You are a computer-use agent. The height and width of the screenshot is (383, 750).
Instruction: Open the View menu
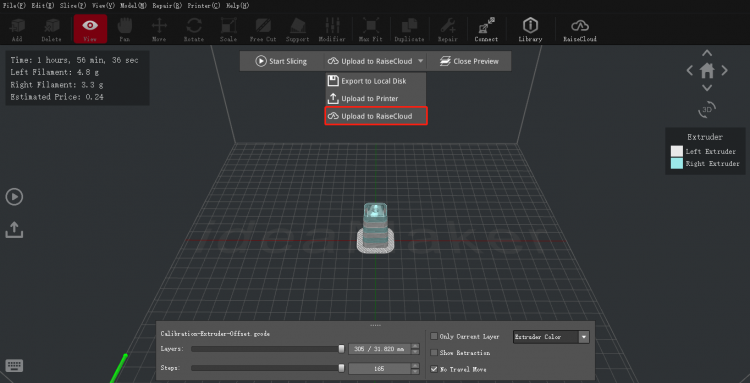point(103,6)
